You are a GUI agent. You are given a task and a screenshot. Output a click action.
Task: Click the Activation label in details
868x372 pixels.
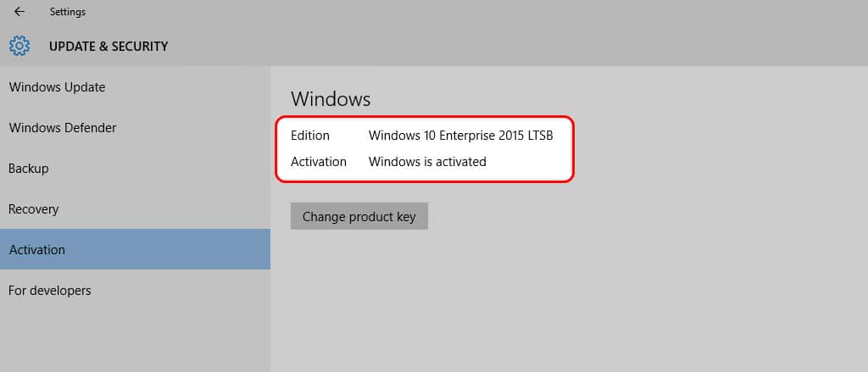(319, 162)
